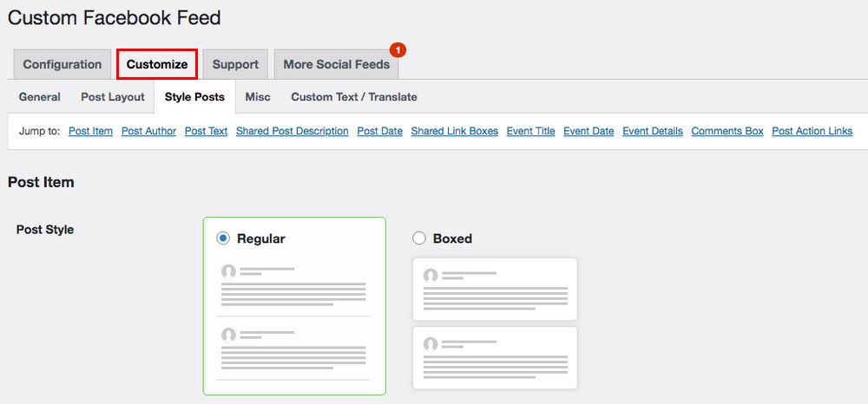Open the Misc sub-tab

pyautogui.click(x=258, y=97)
